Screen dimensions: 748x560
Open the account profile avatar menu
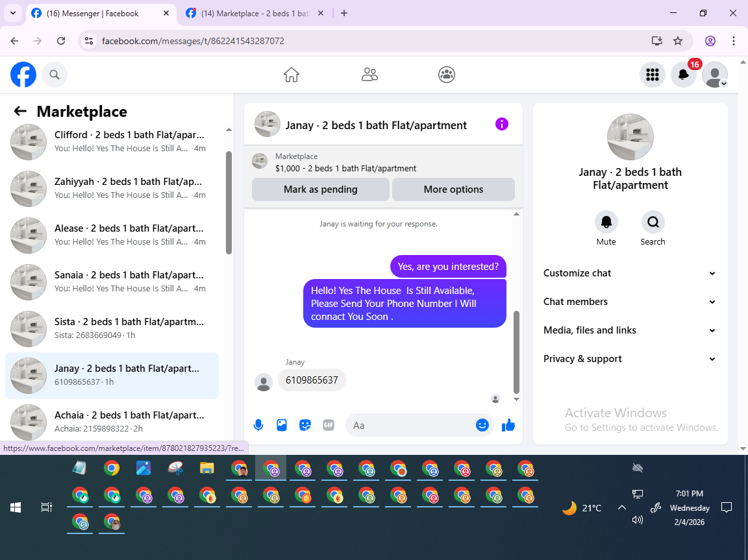pyautogui.click(x=715, y=75)
